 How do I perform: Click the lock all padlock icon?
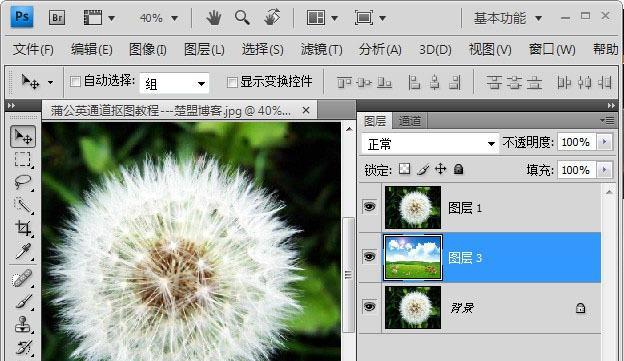[x=458, y=170]
